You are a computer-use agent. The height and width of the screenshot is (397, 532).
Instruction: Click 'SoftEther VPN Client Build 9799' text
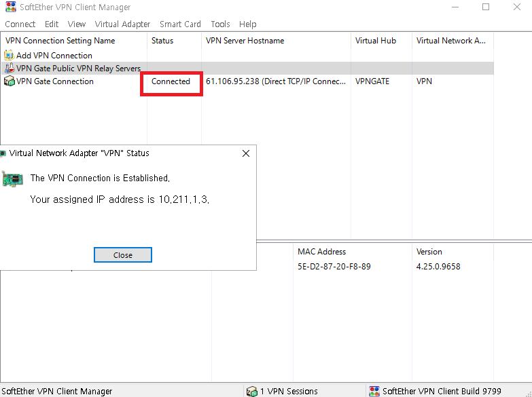[x=442, y=392]
